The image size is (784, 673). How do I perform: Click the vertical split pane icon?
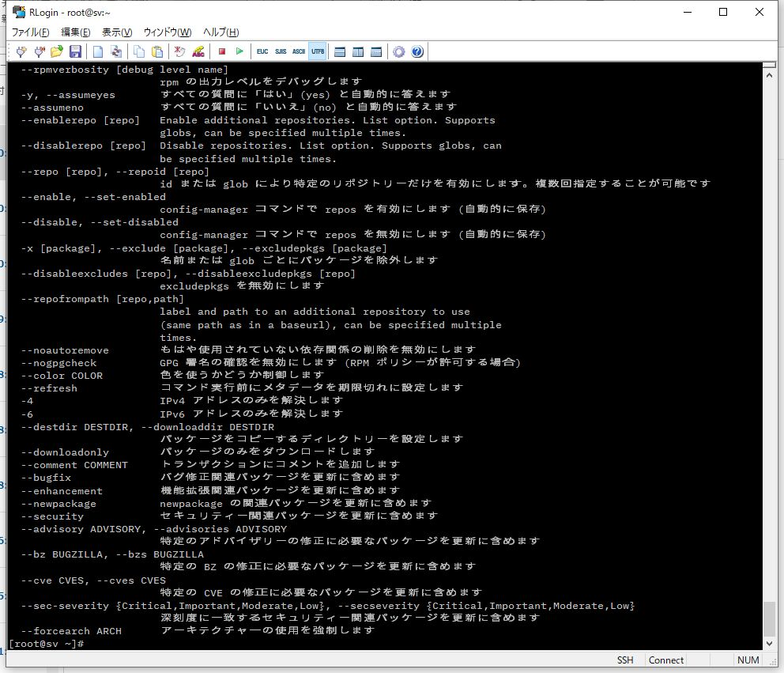pos(358,51)
